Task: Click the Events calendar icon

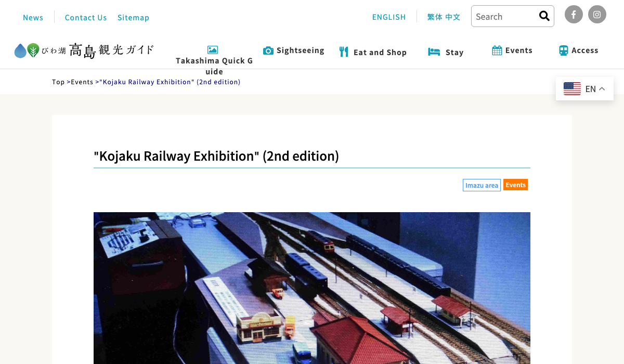Action: [497, 50]
